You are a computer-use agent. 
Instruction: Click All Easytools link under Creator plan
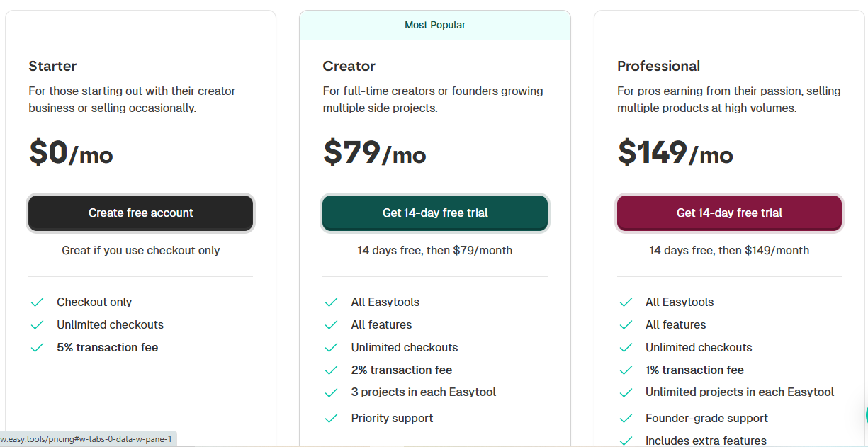pos(385,302)
